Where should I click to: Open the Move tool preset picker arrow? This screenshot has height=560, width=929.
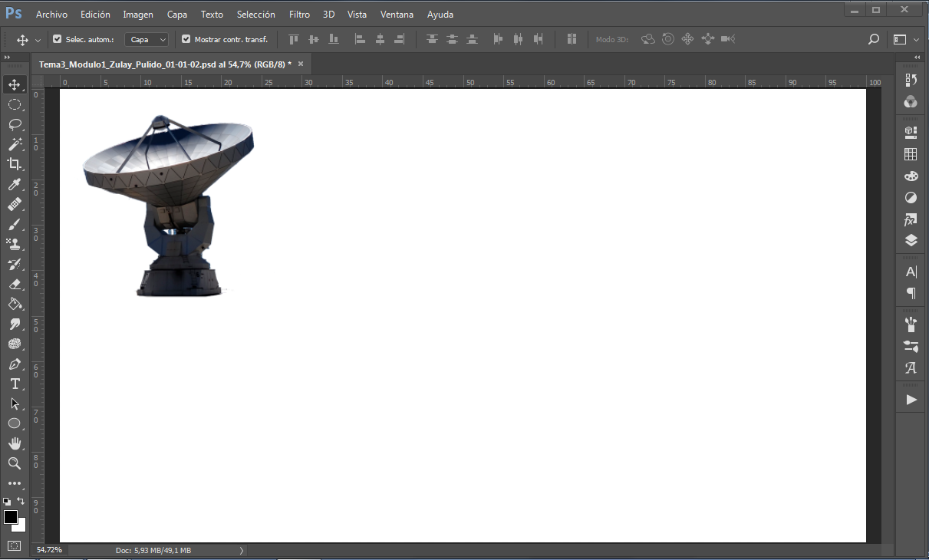(38, 40)
